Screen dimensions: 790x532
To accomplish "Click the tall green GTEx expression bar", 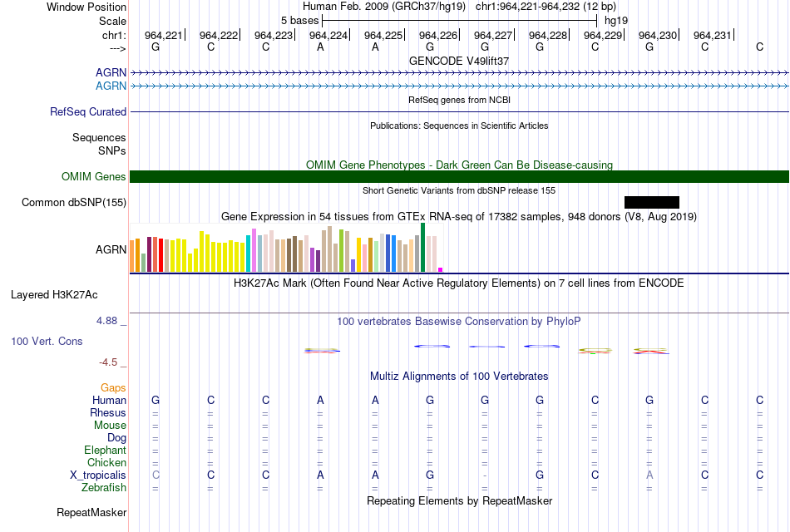I will coord(422,248).
